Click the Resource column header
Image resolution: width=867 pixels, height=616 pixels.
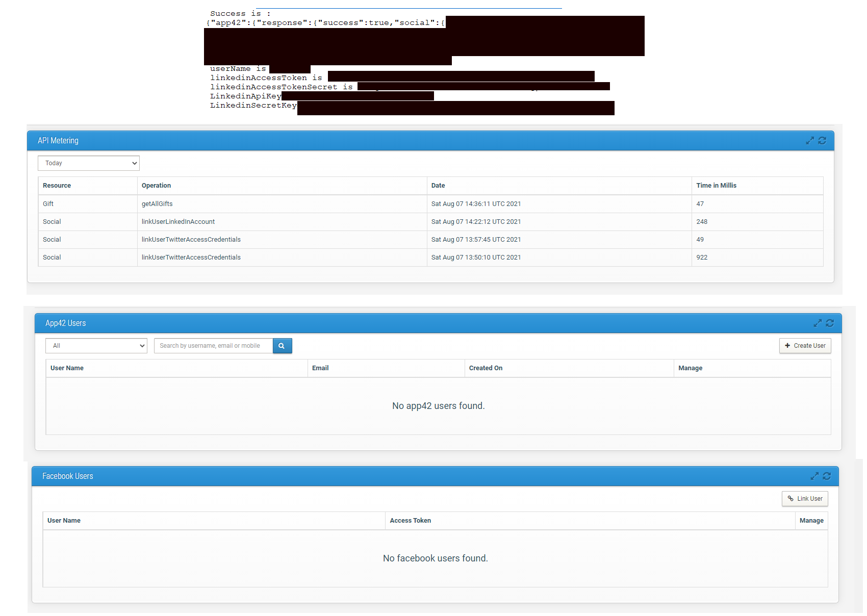[x=57, y=186]
